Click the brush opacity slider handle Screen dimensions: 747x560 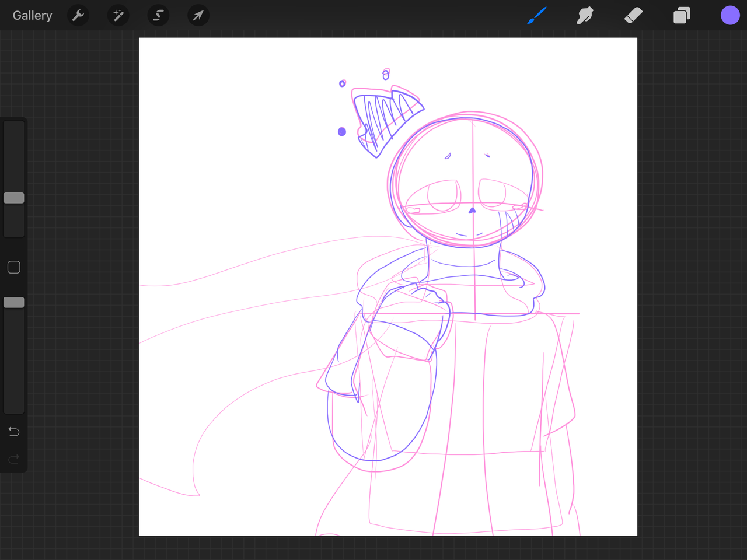(x=14, y=302)
